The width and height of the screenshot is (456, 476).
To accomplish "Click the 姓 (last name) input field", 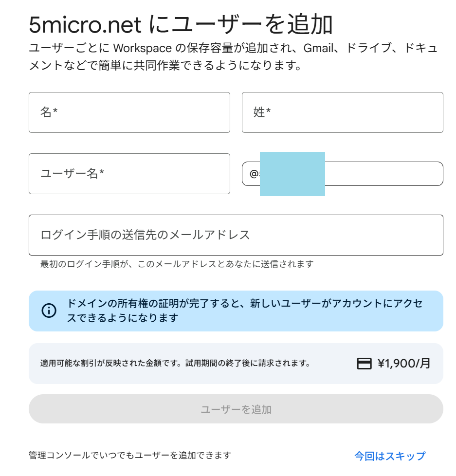I will click(342, 112).
